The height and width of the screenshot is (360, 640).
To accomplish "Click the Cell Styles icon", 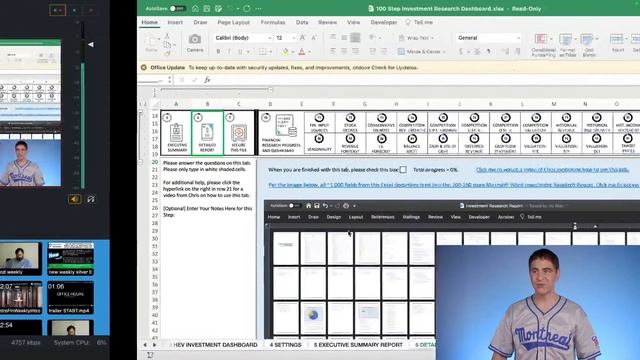I will [589, 45].
